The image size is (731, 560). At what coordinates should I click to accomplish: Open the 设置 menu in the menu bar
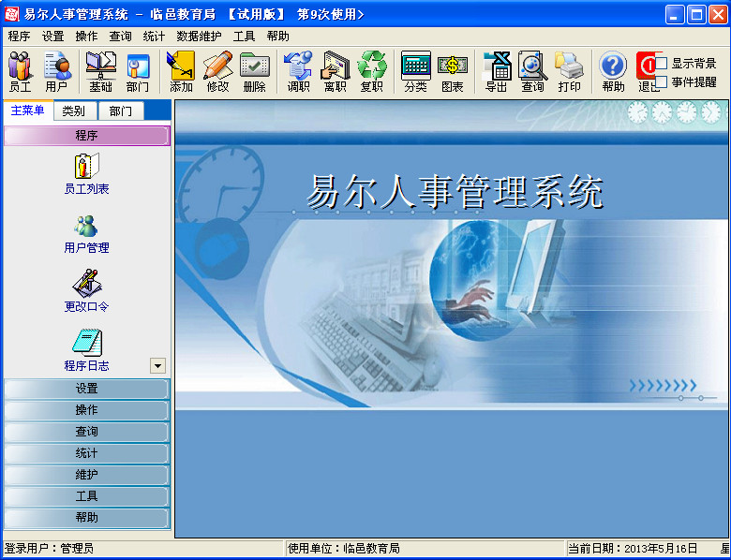pos(53,37)
